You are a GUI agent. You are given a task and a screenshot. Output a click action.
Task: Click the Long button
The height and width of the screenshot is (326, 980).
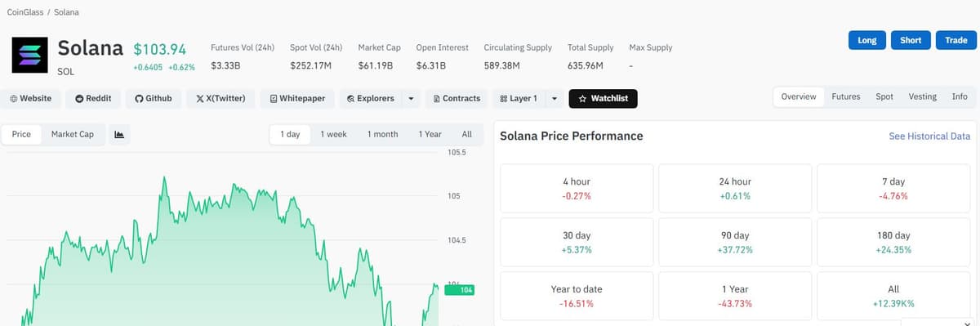point(867,40)
